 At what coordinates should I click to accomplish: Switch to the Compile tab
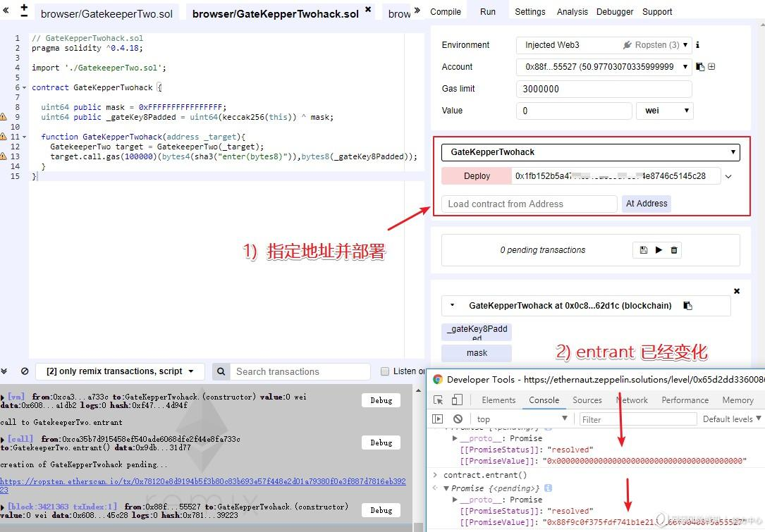tap(446, 12)
